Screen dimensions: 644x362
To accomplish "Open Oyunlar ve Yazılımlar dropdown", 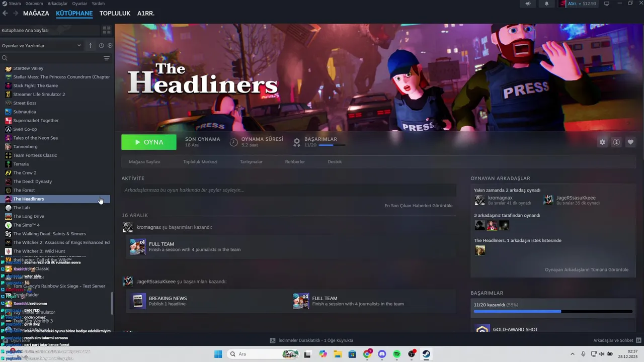I will [x=41, y=46].
